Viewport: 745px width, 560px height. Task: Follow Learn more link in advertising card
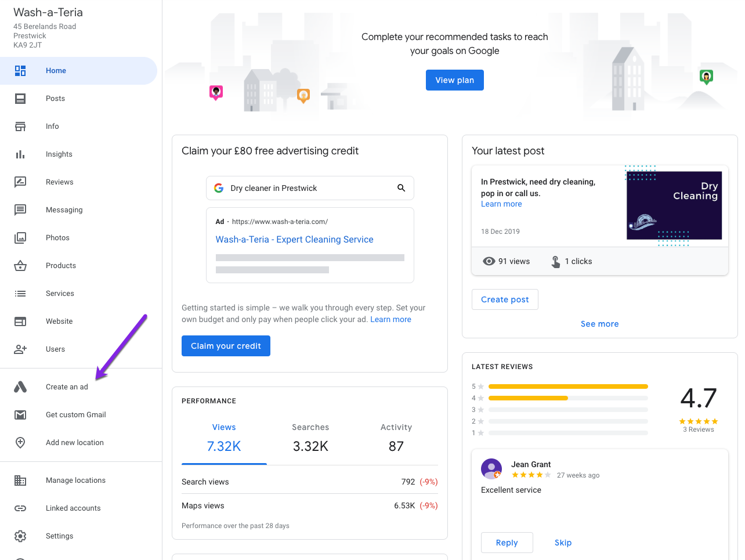(390, 319)
